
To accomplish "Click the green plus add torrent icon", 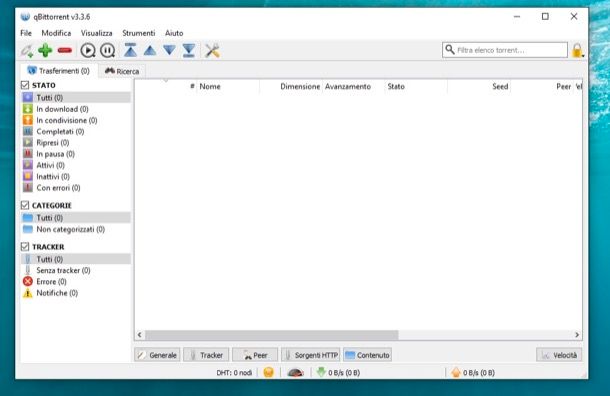I will click(45, 50).
